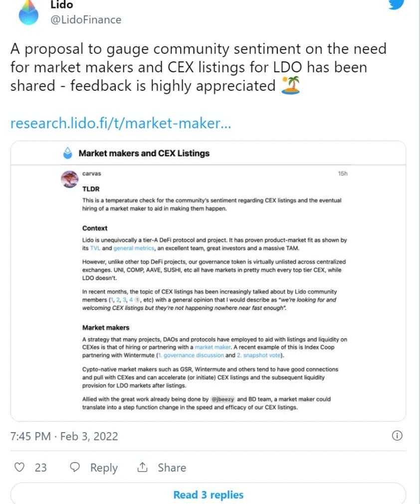Click the TVL link in Context
The width and height of the screenshot is (420, 504).
click(x=95, y=248)
